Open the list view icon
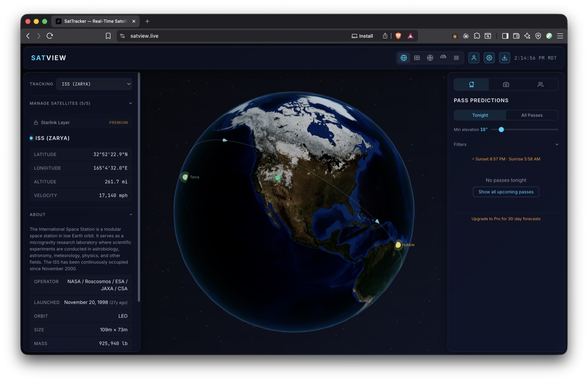This screenshot has width=588, height=382. pos(456,58)
